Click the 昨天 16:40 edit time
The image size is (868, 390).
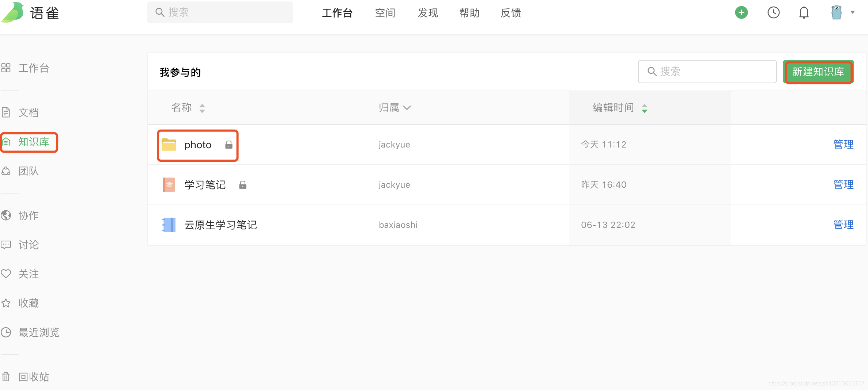click(604, 185)
